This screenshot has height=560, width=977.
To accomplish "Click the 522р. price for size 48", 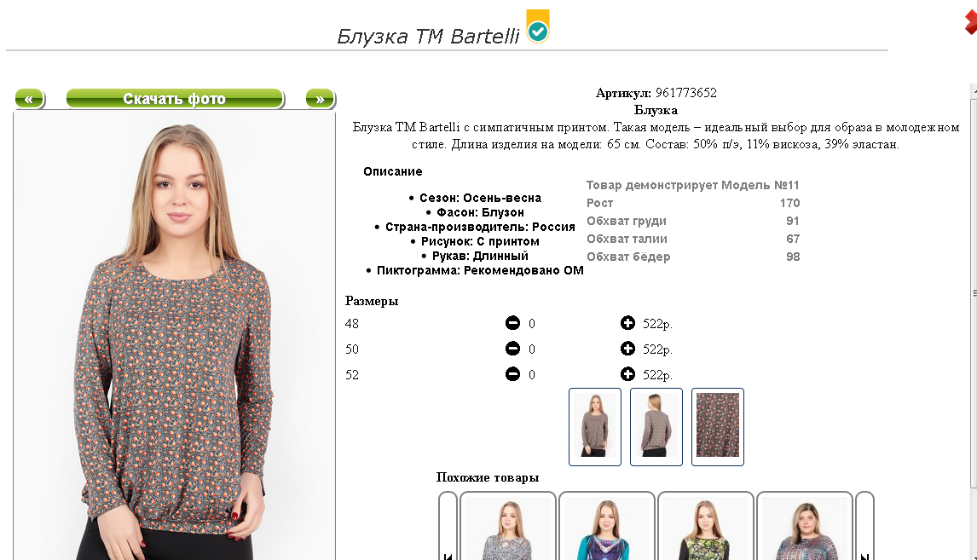I will tap(658, 324).
